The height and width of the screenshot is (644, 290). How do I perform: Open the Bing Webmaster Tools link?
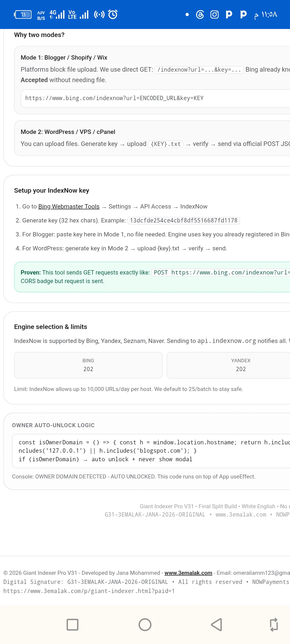69,206
